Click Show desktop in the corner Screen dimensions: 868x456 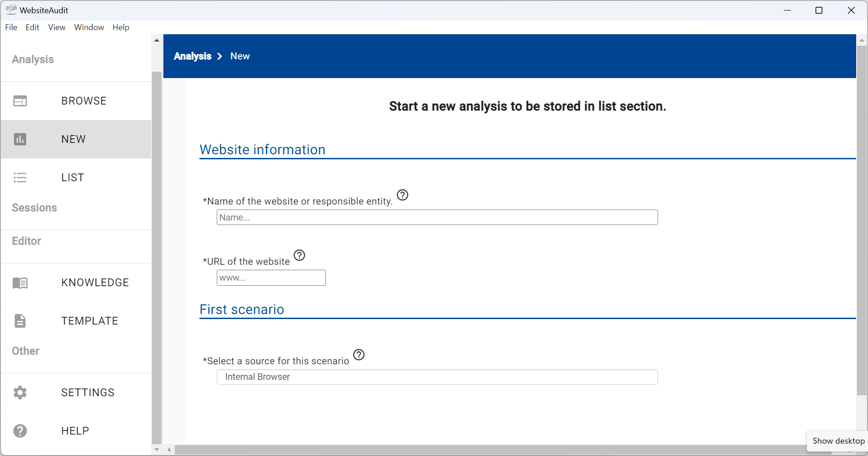click(x=838, y=441)
